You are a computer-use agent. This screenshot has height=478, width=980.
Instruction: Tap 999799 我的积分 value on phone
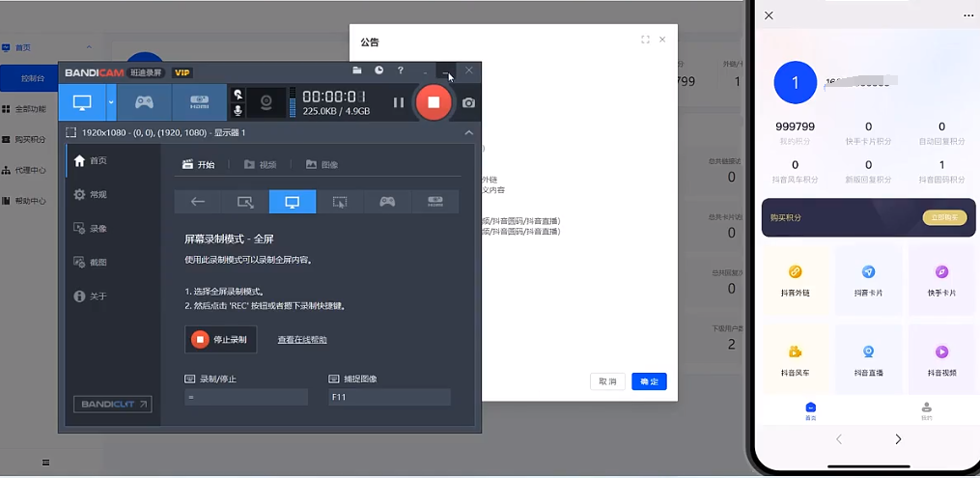click(795, 127)
